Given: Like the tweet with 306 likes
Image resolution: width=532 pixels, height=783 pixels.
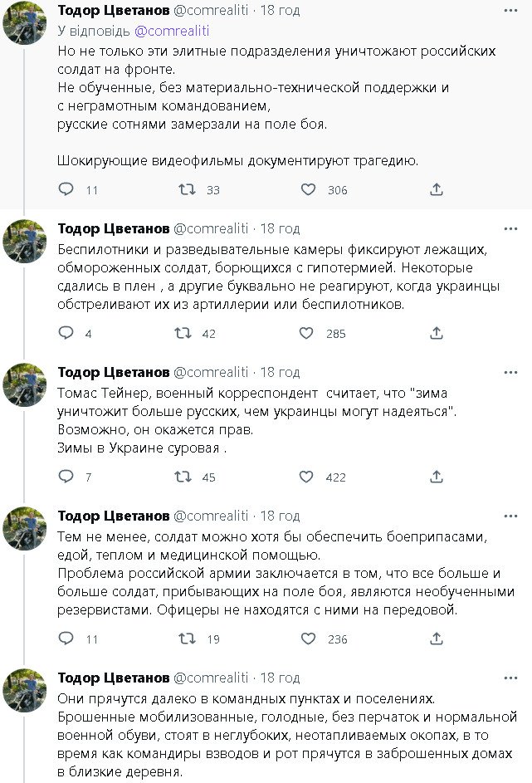Looking at the screenshot, I should [x=308, y=190].
